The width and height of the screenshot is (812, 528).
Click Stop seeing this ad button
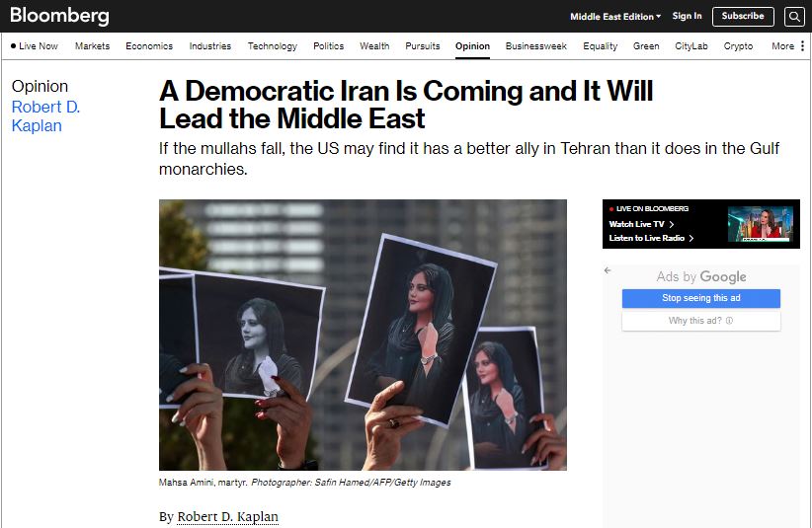[x=701, y=298]
